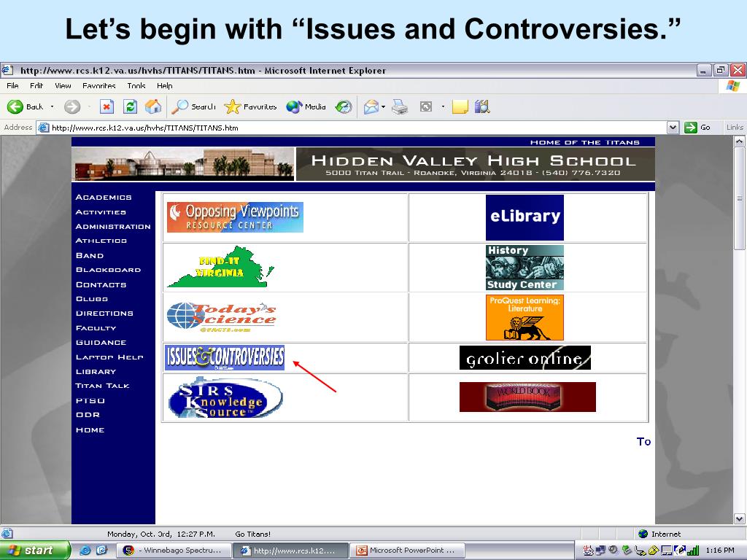Open Mail options dropdown arrow
This screenshot has width=747, height=560.
pos(383,106)
